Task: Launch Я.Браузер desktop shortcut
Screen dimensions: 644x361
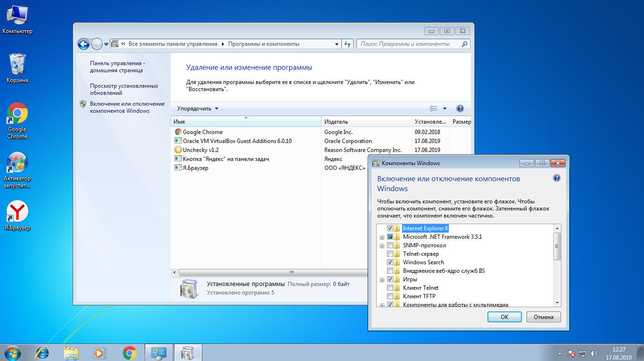Action: [x=17, y=216]
